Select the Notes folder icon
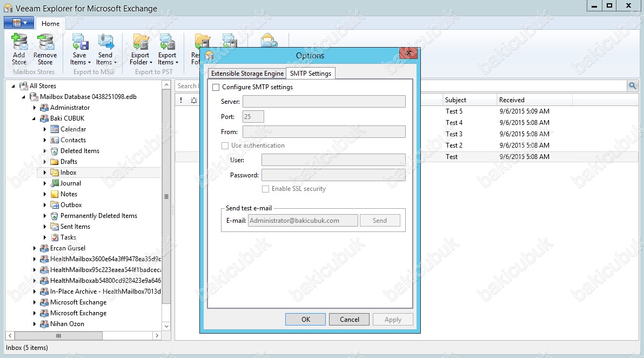 pos(54,194)
